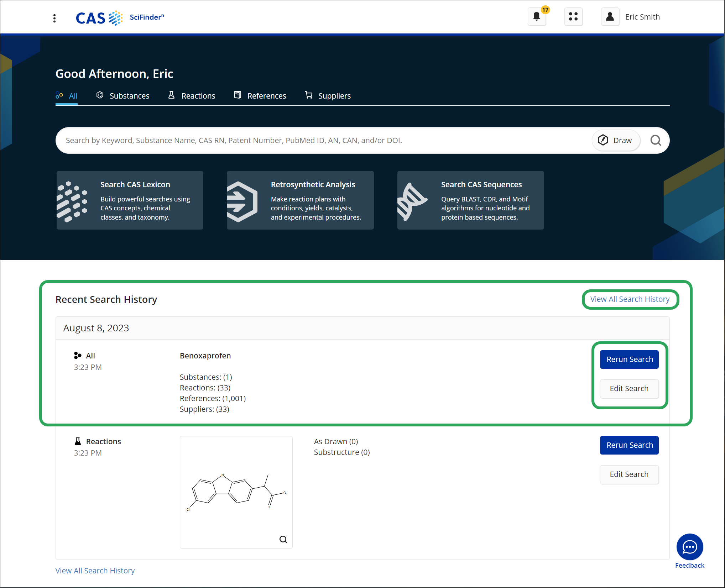Switch to the Reactions tab
Image resolution: width=725 pixels, height=588 pixels.
click(x=192, y=96)
